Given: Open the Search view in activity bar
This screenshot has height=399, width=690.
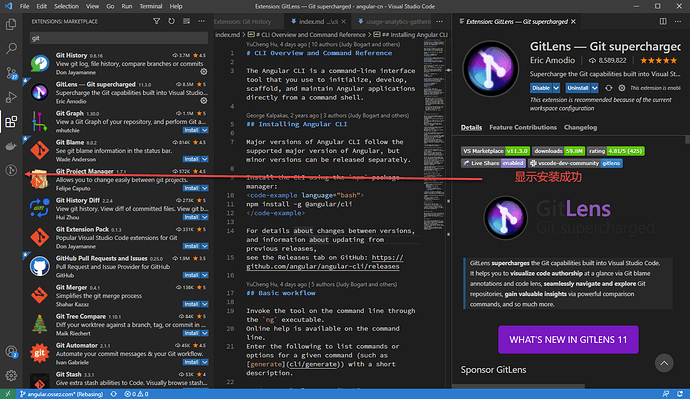Looking at the screenshot, I should [x=11, y=48].
